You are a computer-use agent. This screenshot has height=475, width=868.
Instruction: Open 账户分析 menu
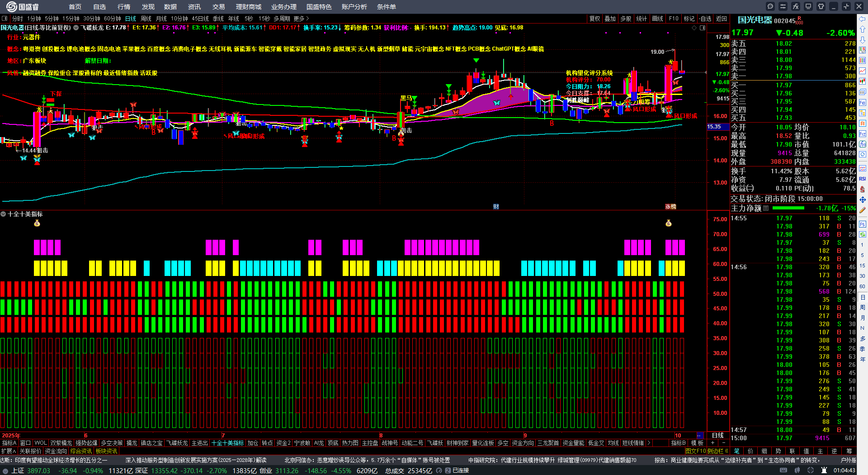coord(354,7)
